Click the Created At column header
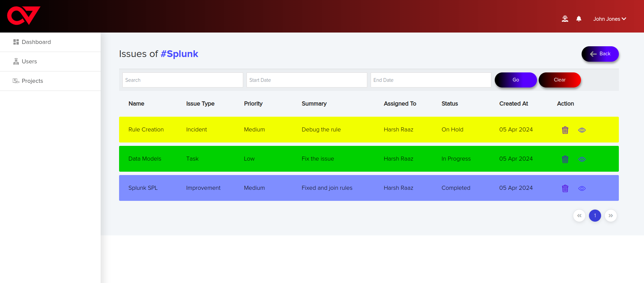 point(514,104)
